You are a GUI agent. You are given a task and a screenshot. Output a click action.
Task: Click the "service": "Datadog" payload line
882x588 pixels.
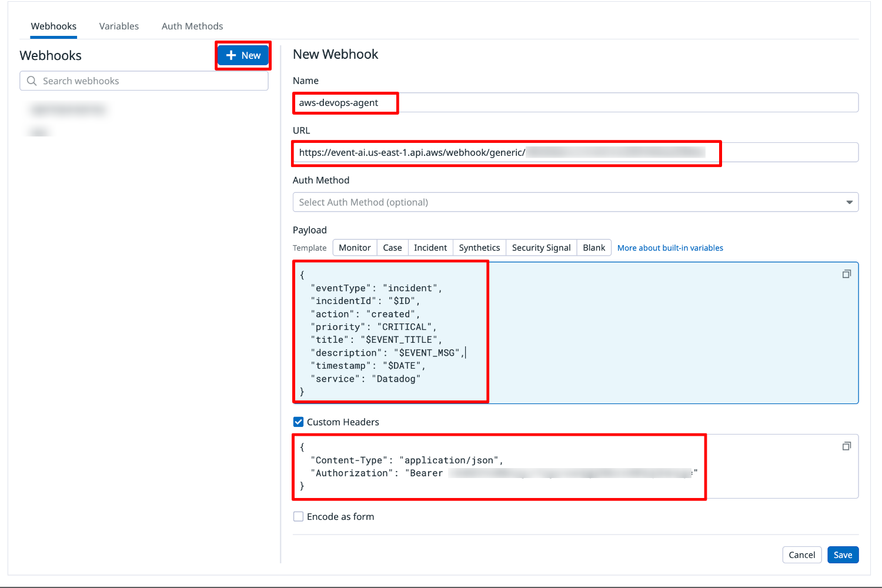366,379
